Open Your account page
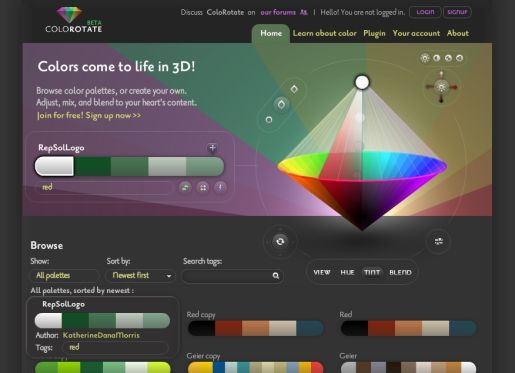The width and height of the screenshot is (515, 373). [416, 33]
